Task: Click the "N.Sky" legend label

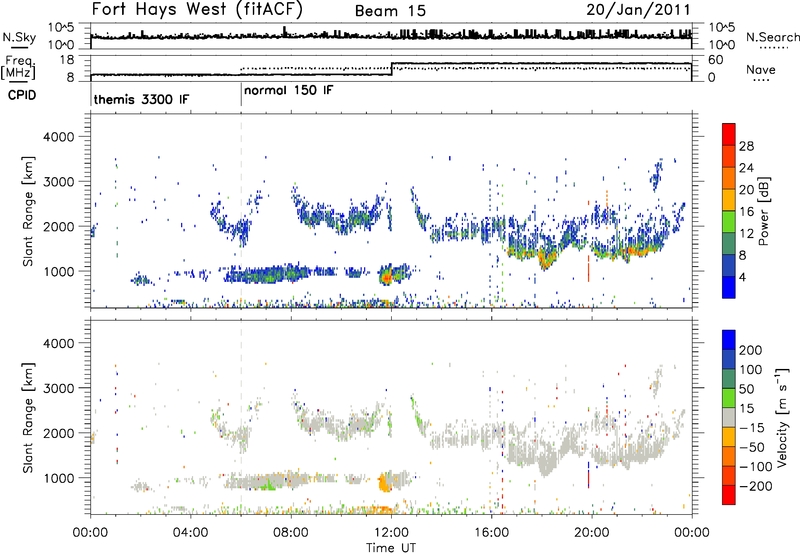Action: tap(19, 37)
